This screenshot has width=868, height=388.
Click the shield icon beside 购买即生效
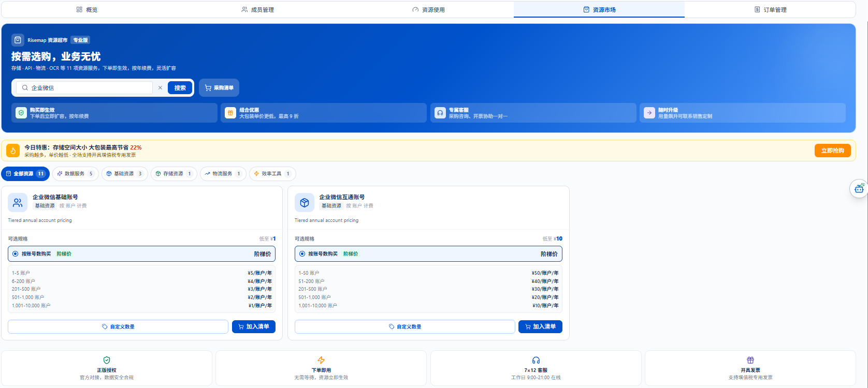21,113
